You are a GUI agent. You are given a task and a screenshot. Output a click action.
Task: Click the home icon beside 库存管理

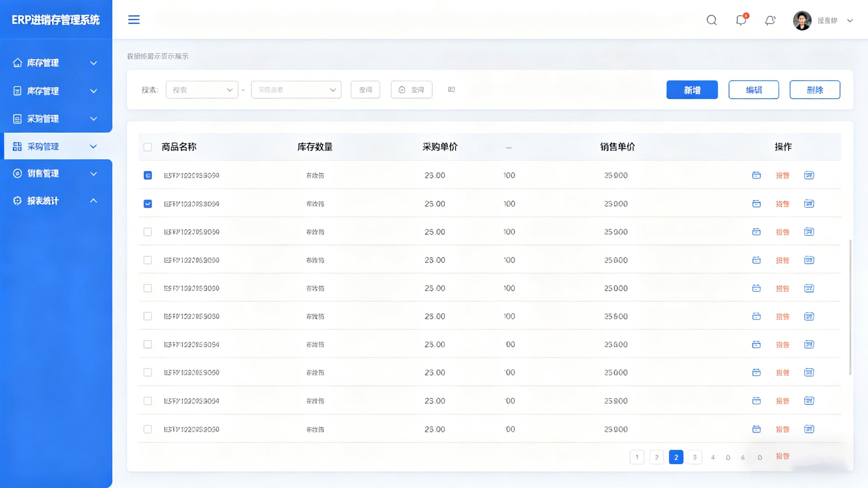click(17, 63)
